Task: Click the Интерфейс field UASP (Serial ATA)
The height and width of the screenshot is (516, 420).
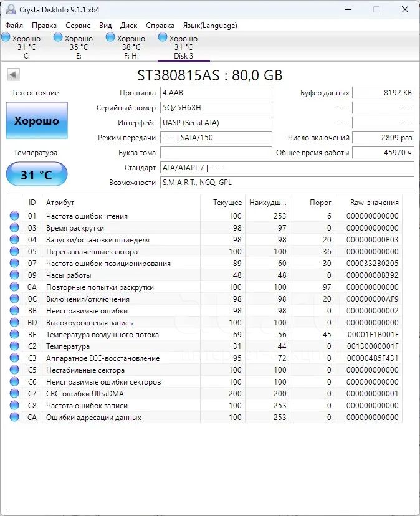Action: tap(216, 123)
